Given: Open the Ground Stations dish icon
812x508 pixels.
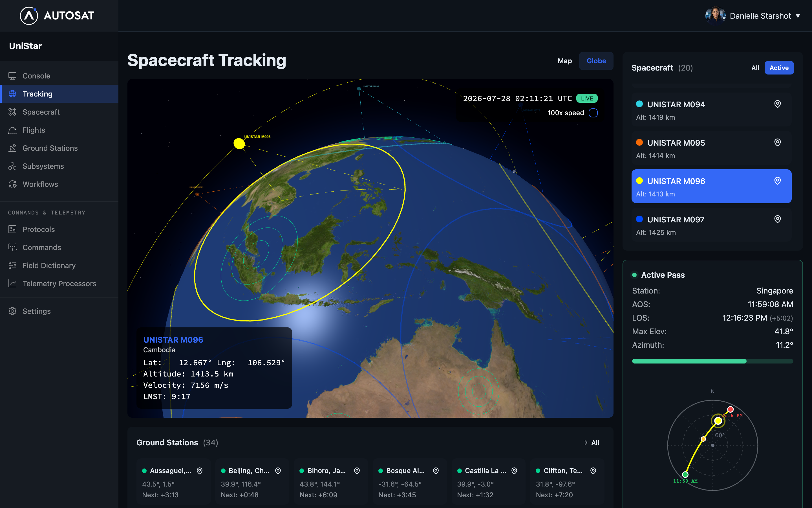Looking at the screenshot, I should coord(12,148).
